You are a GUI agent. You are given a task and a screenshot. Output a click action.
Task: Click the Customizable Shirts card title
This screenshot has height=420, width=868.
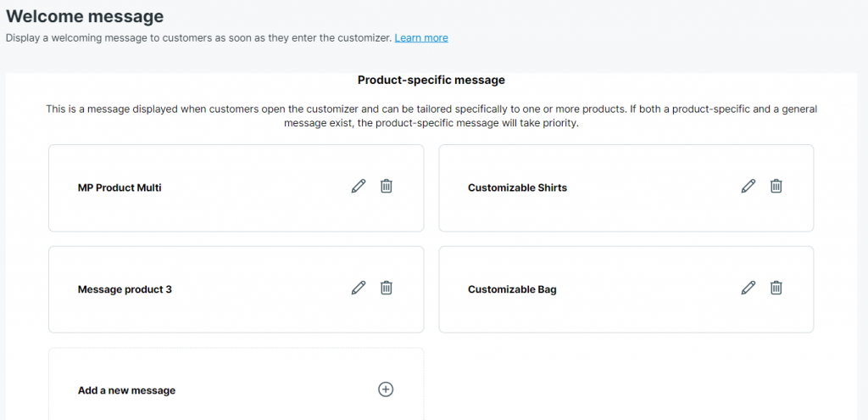point(518,188)
